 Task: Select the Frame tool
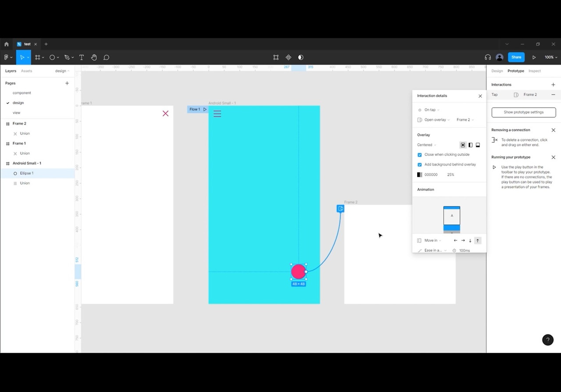38,57
